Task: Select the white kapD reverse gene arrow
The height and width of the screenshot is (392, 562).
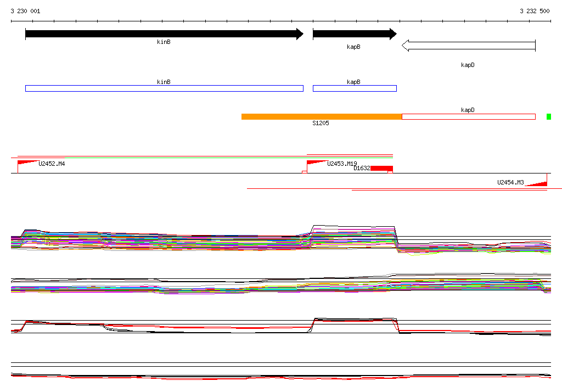Action: [x=469, y=46]
